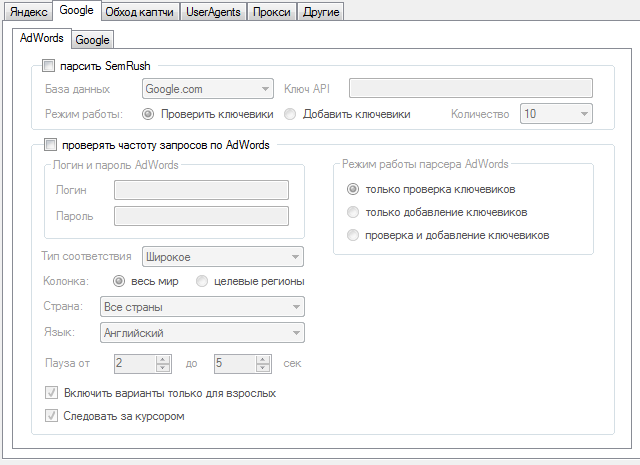640x465 pixels.
Task: Enable the парсить SemRush checkbox
Action: [x=50, y=66]
